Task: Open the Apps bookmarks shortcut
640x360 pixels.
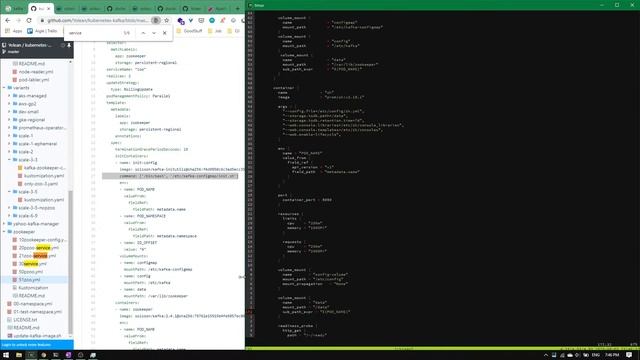Action: [13, 31]
